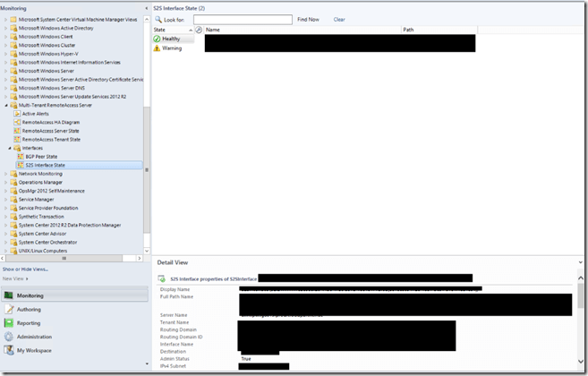Viewport: 588px width, 376px height.
Task: Click the maintenance mode wrench column icon
Action: tap(199, 30)
